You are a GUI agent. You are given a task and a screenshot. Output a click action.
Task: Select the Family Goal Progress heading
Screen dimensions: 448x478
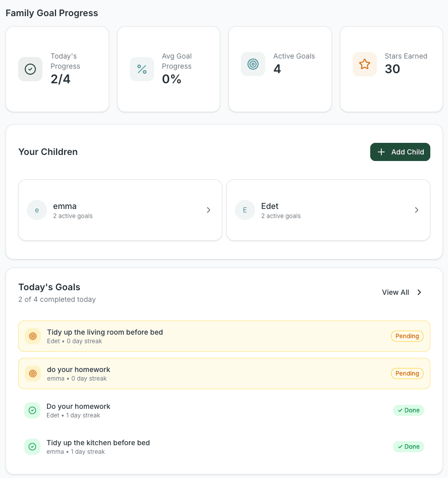(x=52, y=13)
